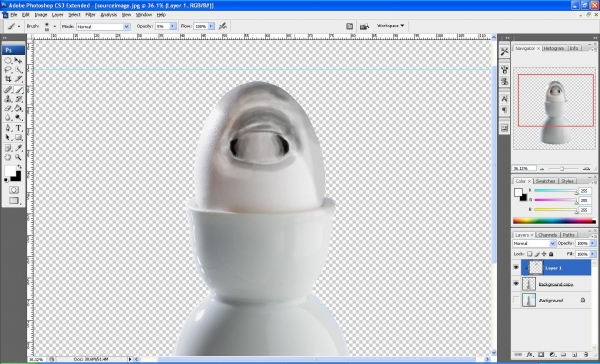Toggle lock all

551,254
